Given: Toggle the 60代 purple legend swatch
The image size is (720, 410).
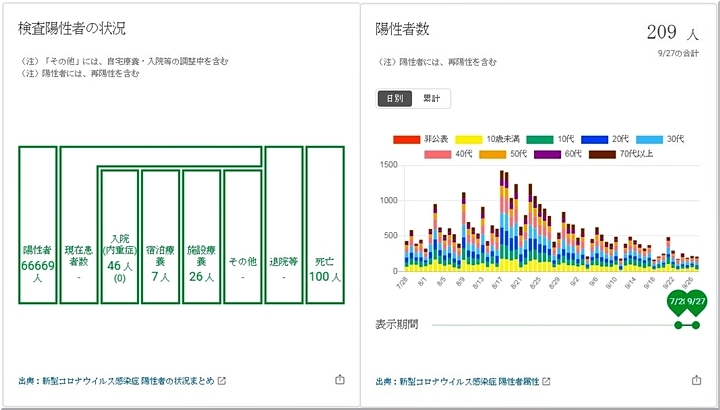Looking at the screenshot, I should [548, 154].
